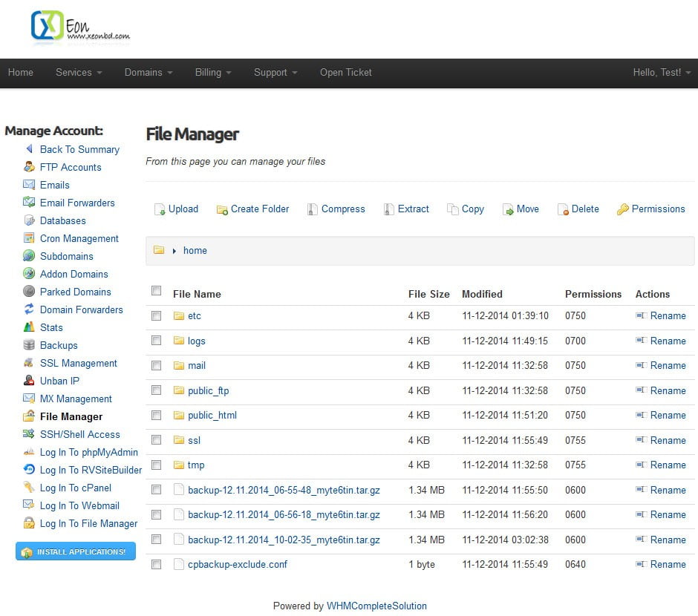Image resolution: width=698 pixels, height=616 pixels.
Task: Tick the select-all checkbox in header row
Action: tap(157, 291)
